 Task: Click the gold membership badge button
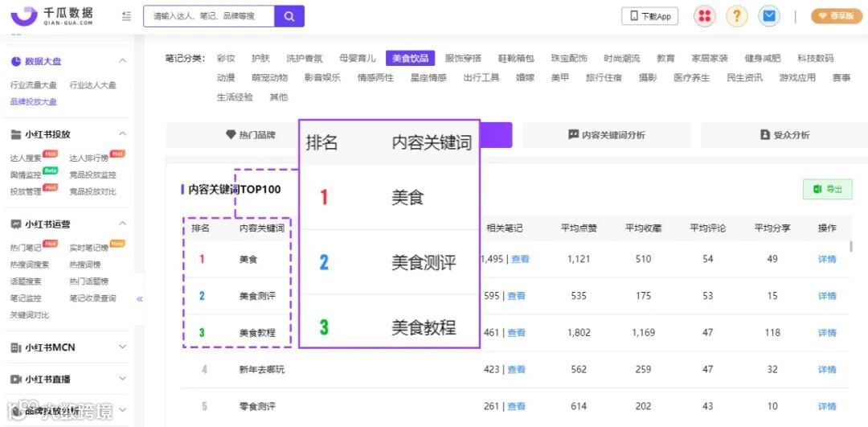(x=837, y=17)
